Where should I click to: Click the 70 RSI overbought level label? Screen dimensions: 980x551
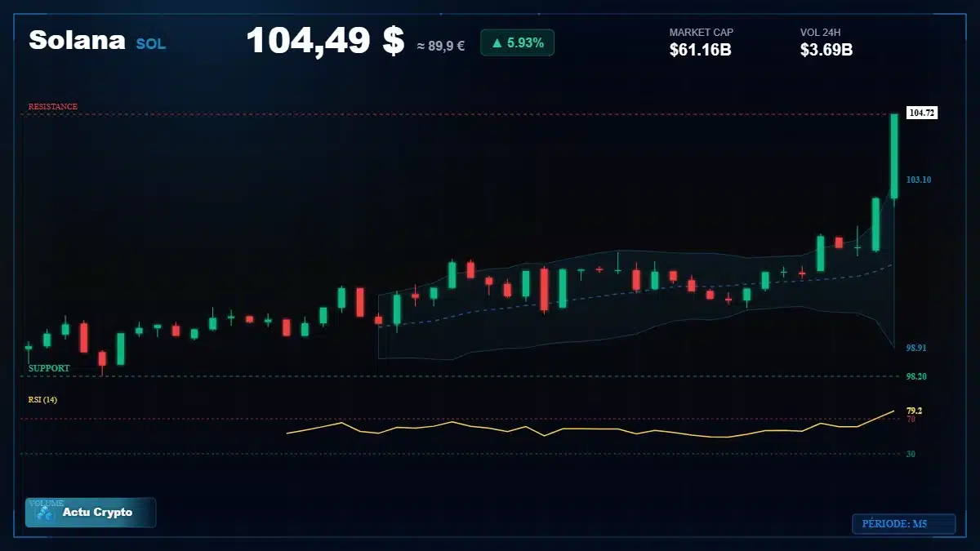[911, 419]
